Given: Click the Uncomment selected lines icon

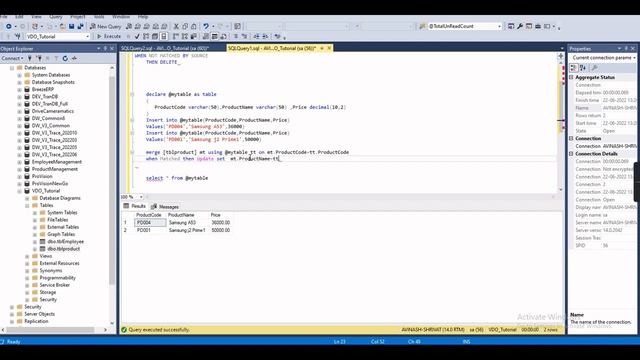Looking at the screenshot, I should point(244,36).
